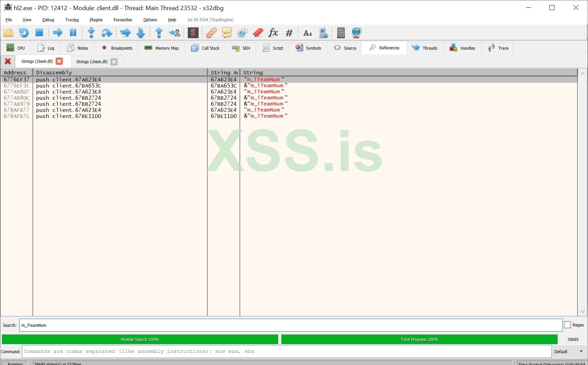Close the active Strings (client.dll) tab

pos(59,61)
